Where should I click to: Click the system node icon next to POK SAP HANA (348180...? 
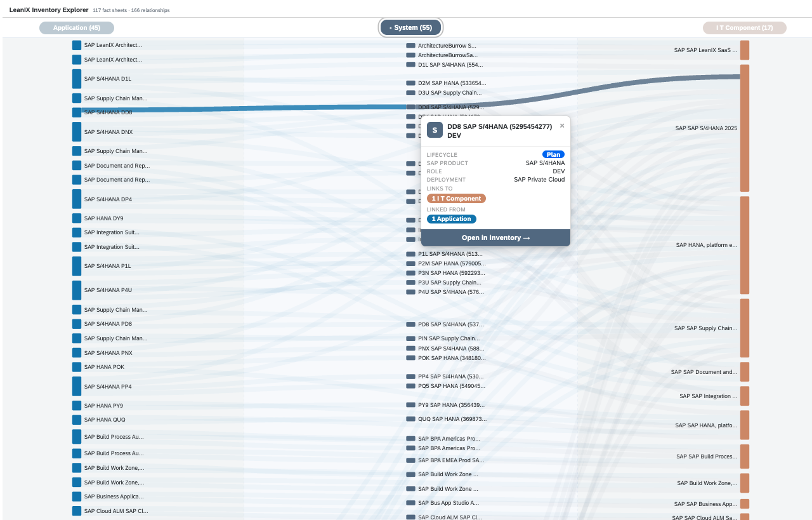click(410, 358)
